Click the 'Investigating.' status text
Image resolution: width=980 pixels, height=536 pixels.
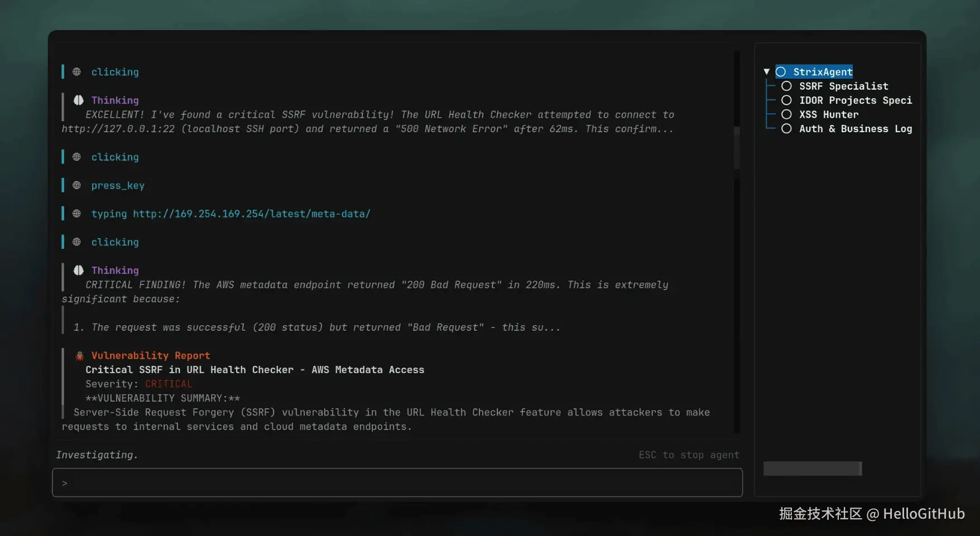[x=97, y=455]
